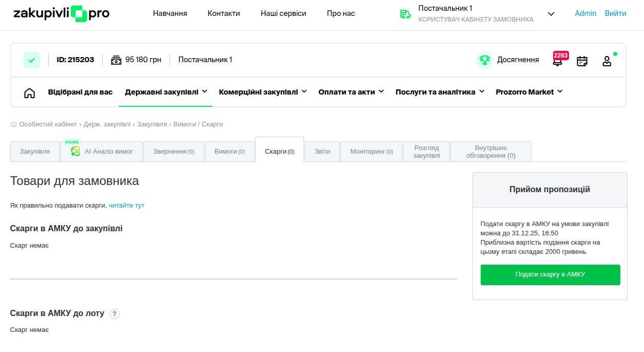This screenshot has height=352, width=644.
Task: Expand the Комерційні закупівлі dropdown
Action: pos(262,92)
